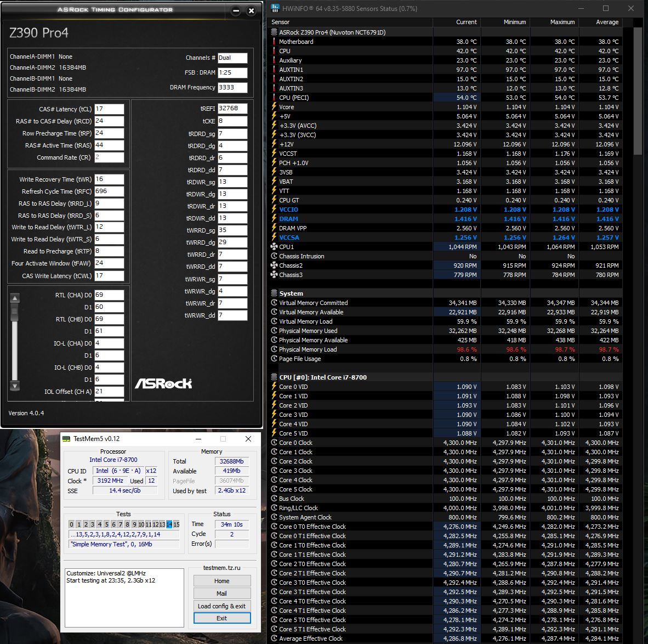Image resolution: width=648 pixels, height=644 pixels.
Task: Click the Command Rate (CR) field
Action: coord(109,157)
